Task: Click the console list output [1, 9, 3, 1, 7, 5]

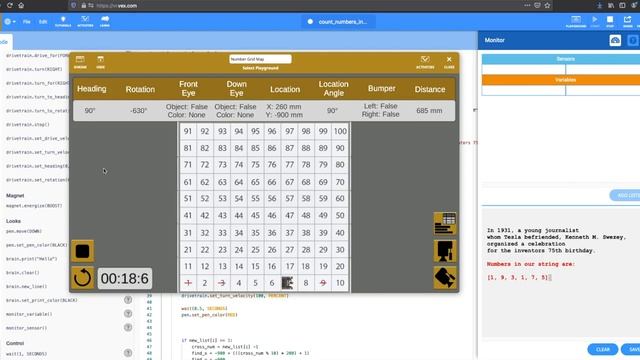Action: (517, 278)
